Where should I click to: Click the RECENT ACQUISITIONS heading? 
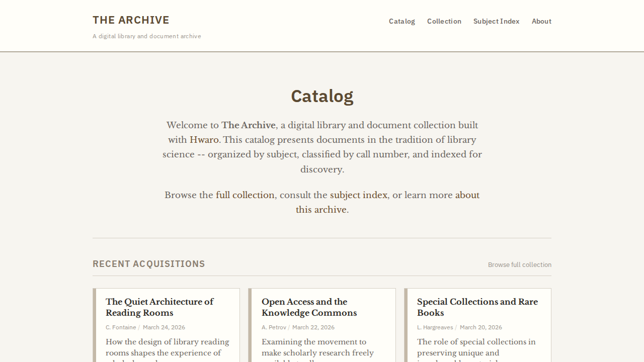click(x=149, y=263)
